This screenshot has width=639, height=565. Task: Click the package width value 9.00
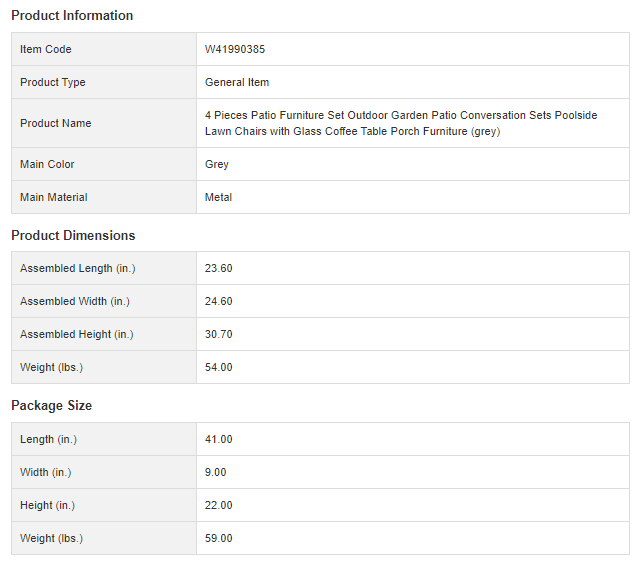(216, 473)
